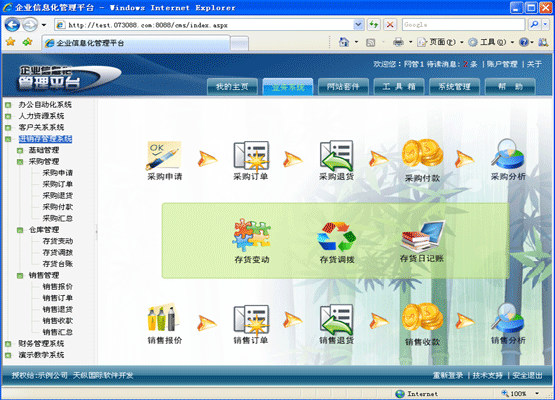Collapse the 仓库管理 tree node

point(20,230)
